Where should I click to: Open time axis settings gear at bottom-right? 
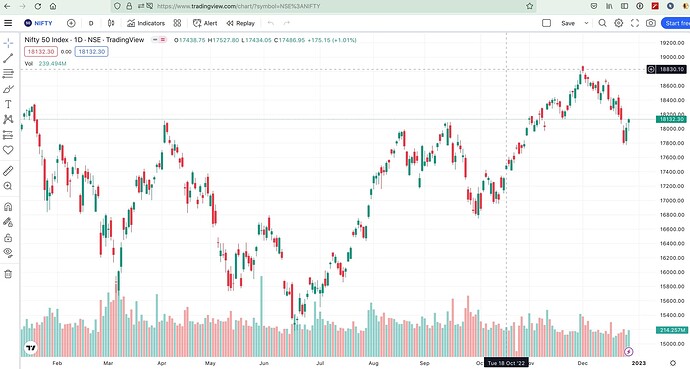(x=672, y=363)
